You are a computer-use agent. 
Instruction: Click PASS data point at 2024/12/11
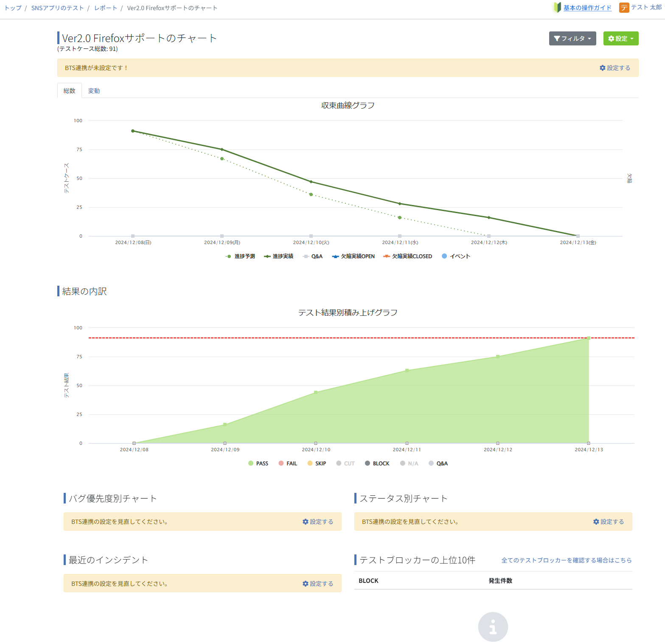407,371
